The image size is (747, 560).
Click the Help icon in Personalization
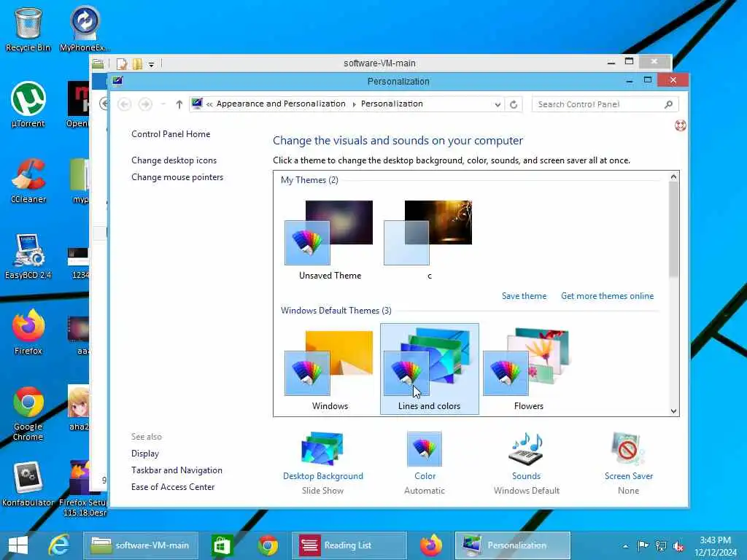681,125
